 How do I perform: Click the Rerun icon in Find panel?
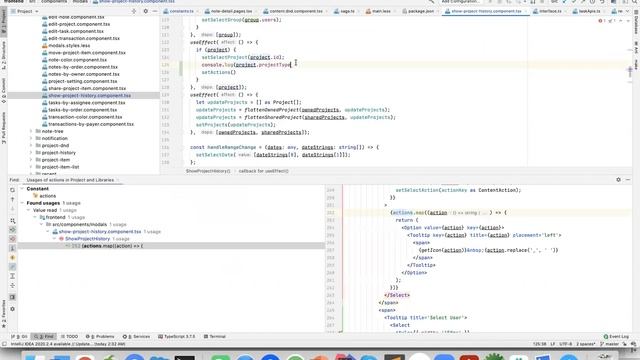(12, 190)
